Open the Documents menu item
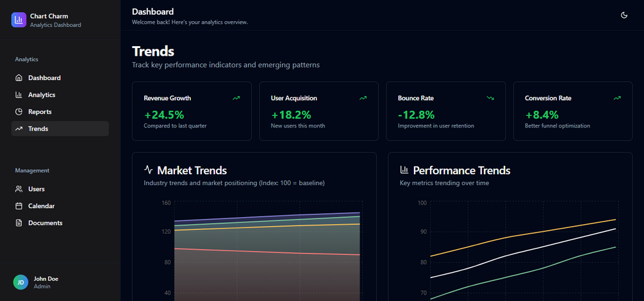 coord(60,223)
